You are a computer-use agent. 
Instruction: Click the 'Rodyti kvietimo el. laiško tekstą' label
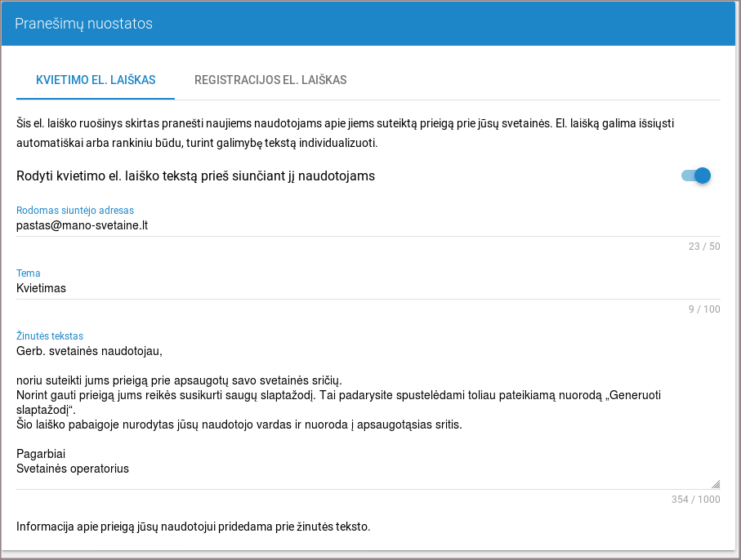click(195, 176)
